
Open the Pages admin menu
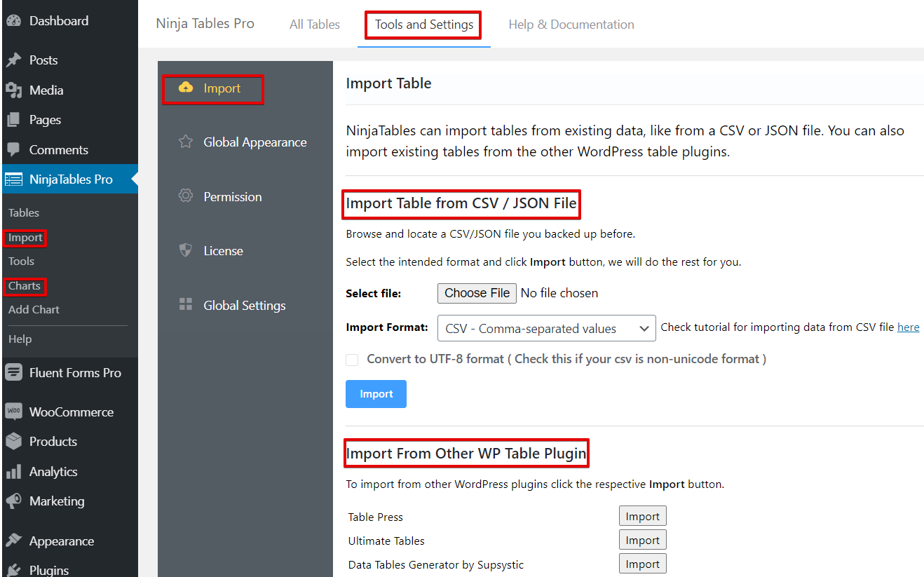pos(45,120)
